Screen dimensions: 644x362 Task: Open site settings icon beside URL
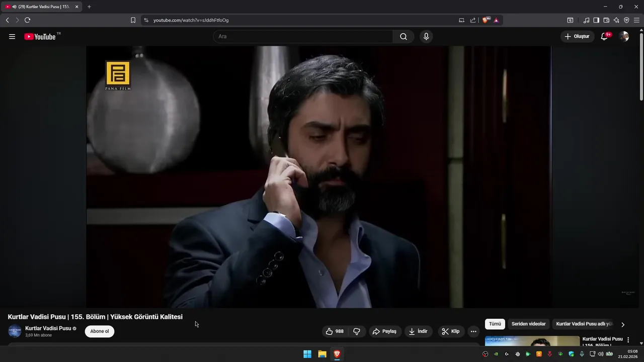click(146, 20)
